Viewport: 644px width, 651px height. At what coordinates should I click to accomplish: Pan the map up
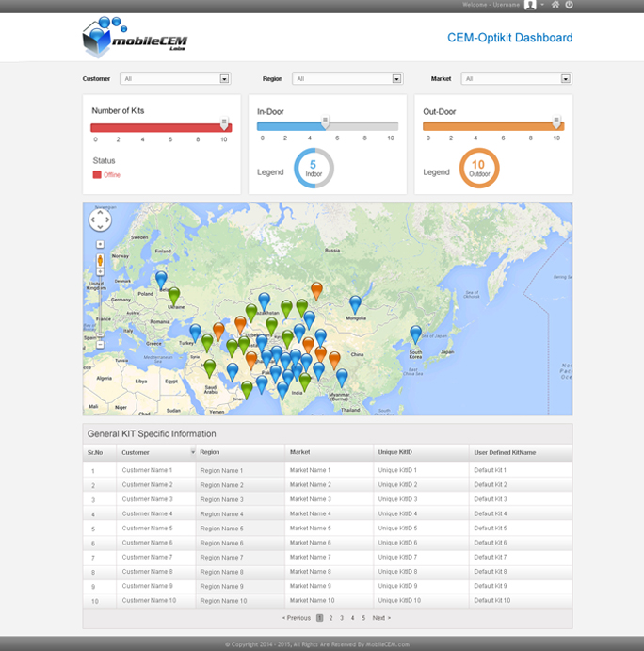point(100,212)
